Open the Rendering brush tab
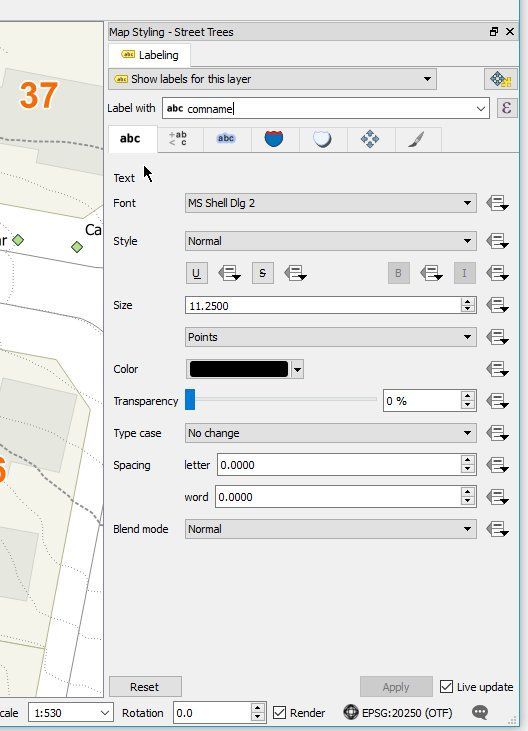Screen dimensions: 528x731 click(416, 139)
